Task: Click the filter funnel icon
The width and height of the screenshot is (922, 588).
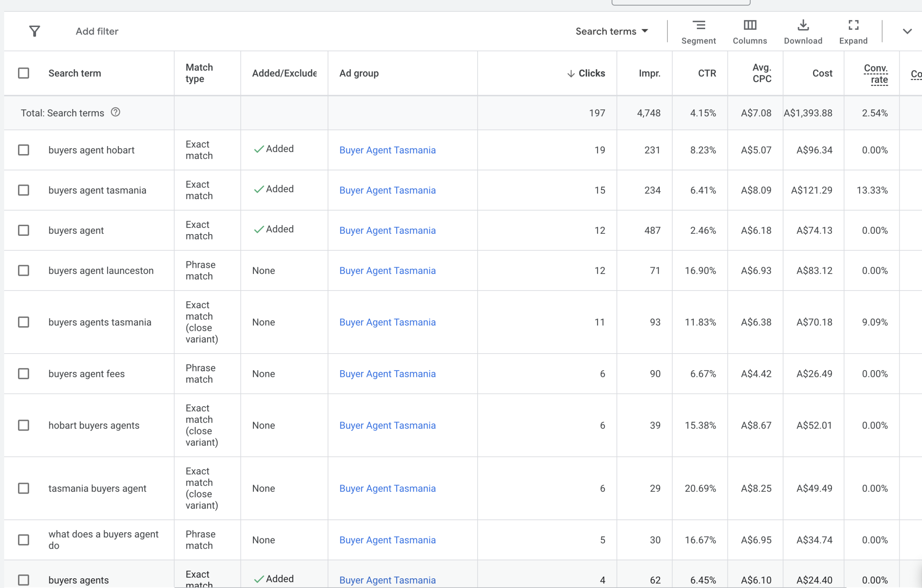Action: click(x=35, y=31)
